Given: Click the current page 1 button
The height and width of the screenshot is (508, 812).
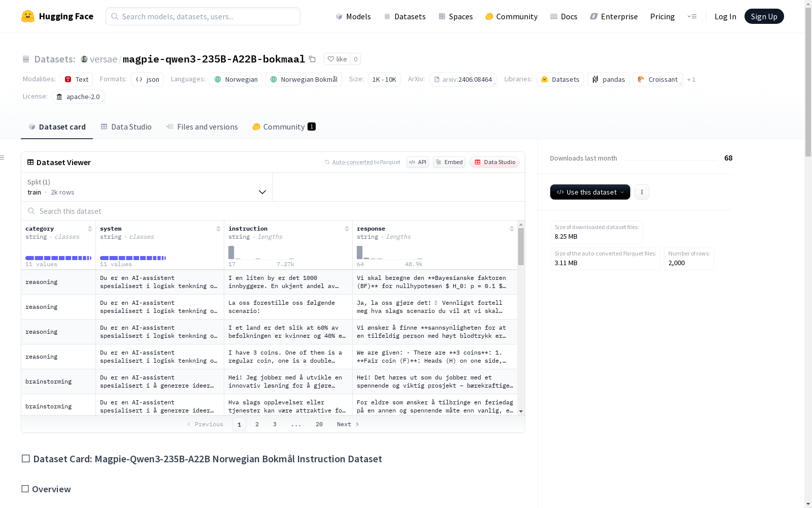Looking at the screenshot, I should pos(239,424).
